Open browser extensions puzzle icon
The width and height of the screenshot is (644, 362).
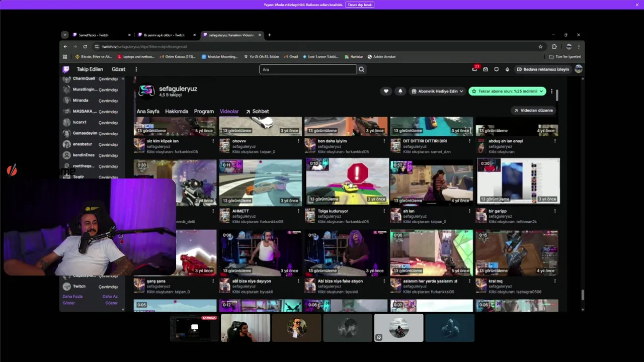pos(554,46)
